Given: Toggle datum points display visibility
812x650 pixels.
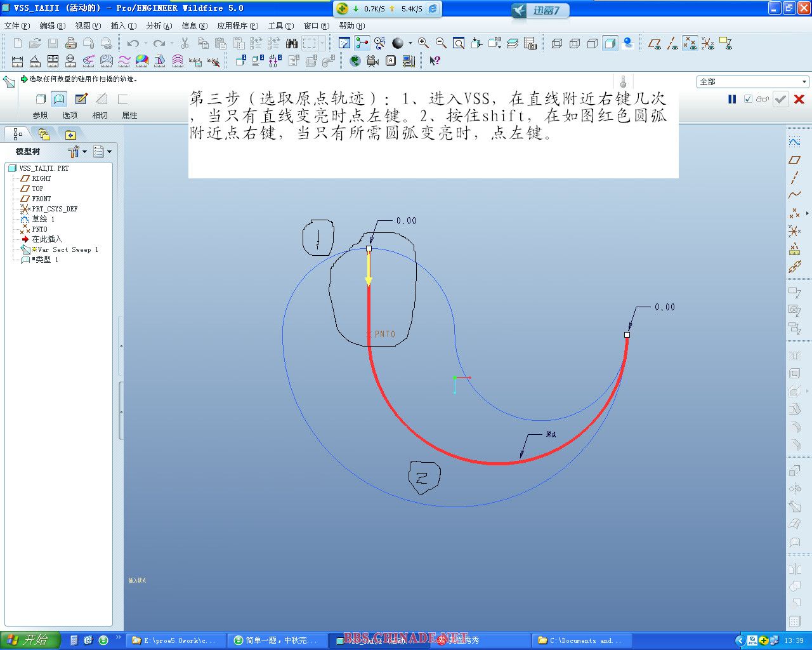Looking at the screenshot, I should [x=690, y=43].
